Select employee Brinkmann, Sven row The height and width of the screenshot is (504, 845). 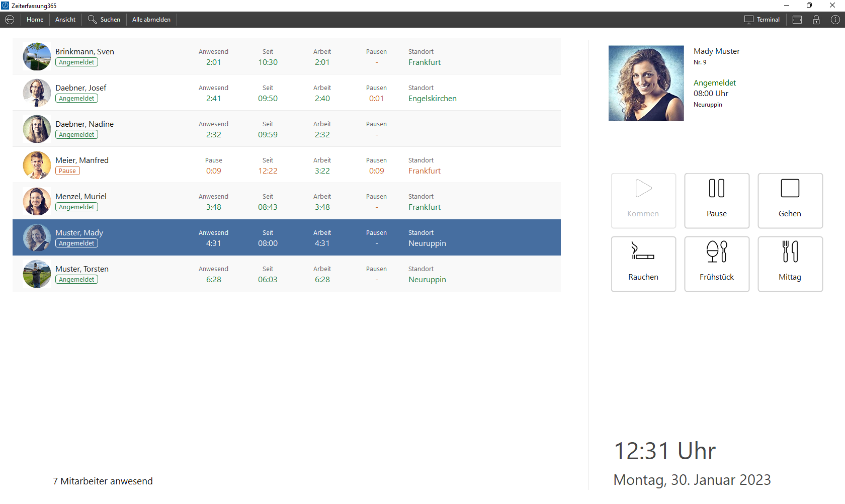click(x=286, y=56)
